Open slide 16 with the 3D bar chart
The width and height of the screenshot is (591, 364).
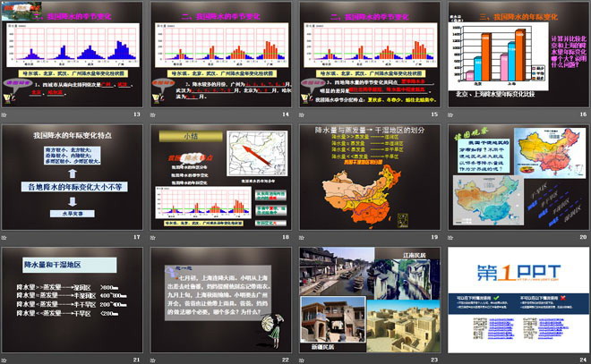point(516,55)
